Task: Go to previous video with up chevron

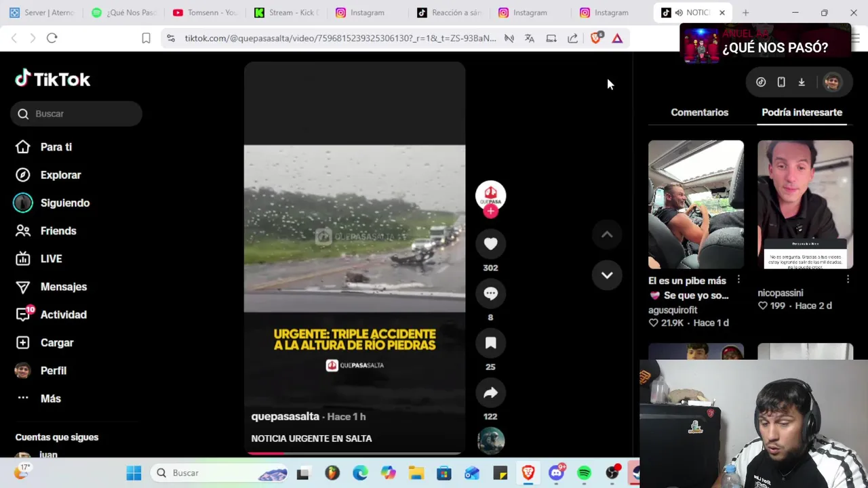Action: (607, 235)
